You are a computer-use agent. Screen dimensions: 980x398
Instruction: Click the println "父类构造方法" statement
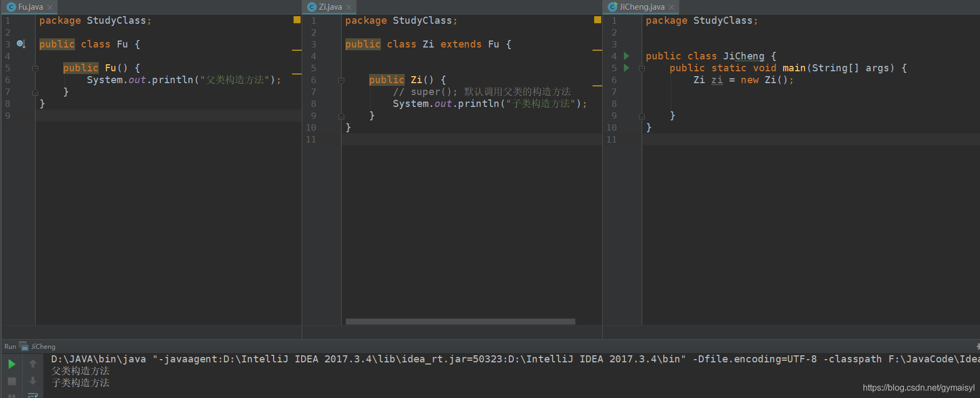tap(184, 80)
